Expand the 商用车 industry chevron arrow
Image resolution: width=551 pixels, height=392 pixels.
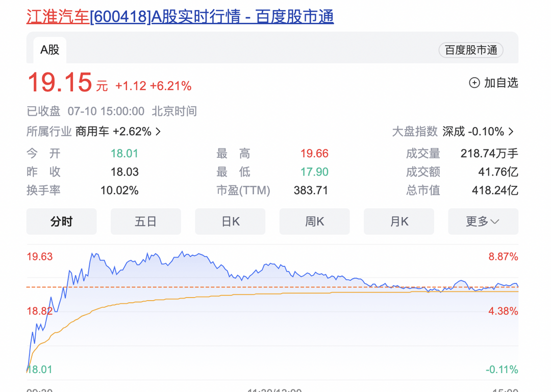[x=158, y=132]
